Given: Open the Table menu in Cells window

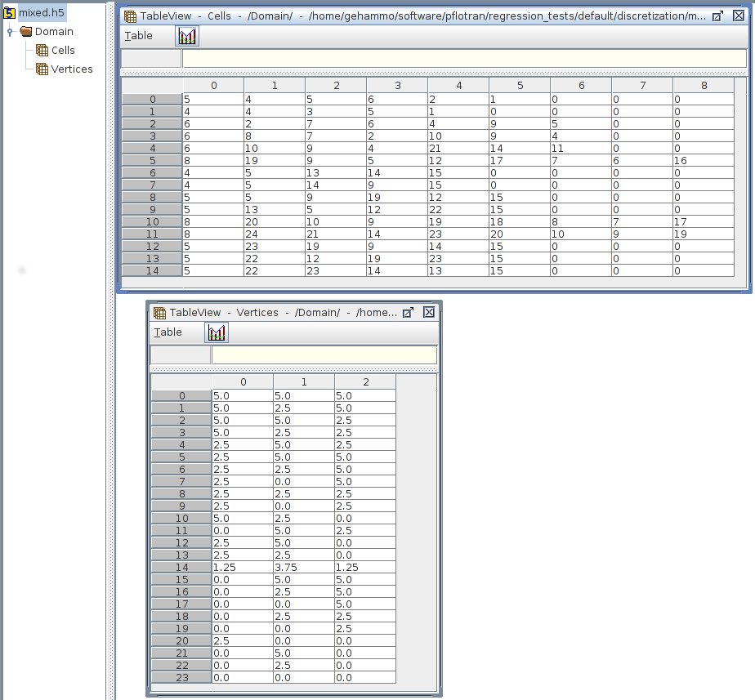Looking at the screenshot, I should [x=139, y=36].
